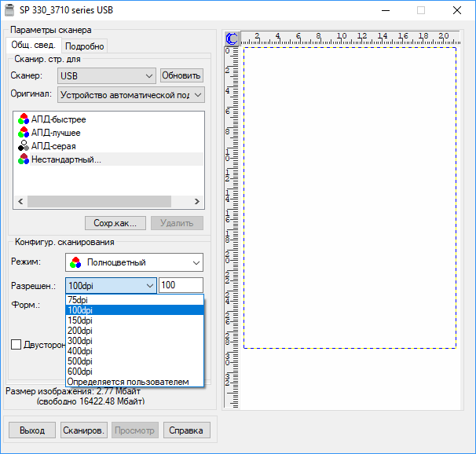
Task: Close the SP 330_3710 series USB window
Action: click(x=457, y=10)
